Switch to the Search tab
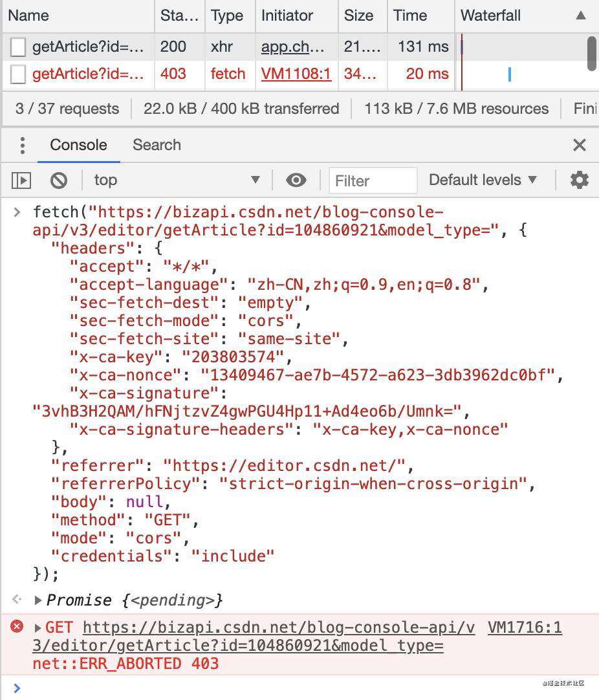 (157, 145)
